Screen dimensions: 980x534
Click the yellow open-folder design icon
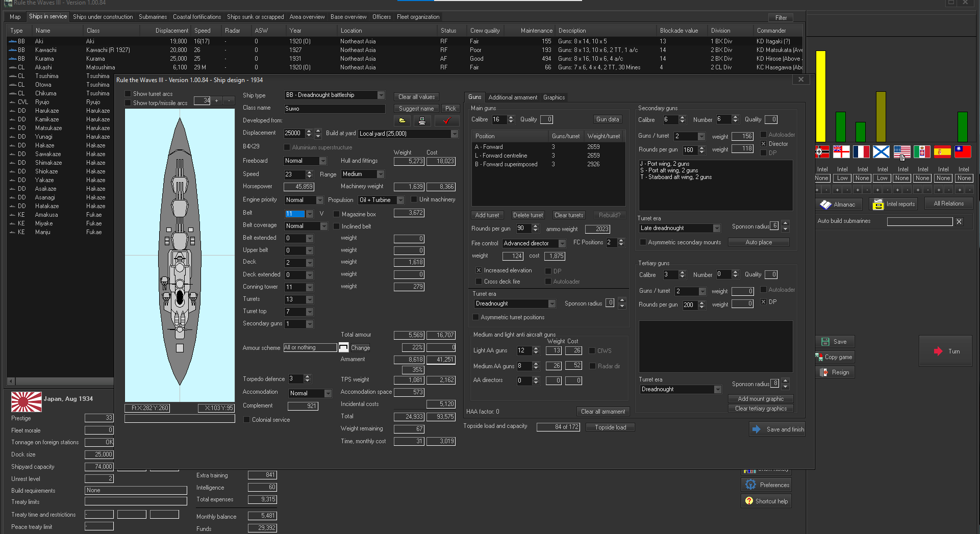[x=402, y=121]
